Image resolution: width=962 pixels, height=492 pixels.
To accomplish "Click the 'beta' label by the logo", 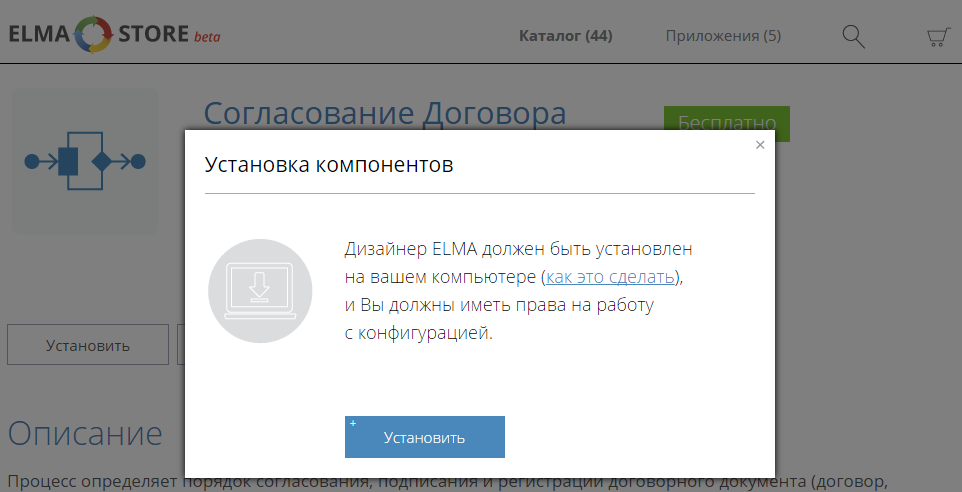I will point(207,37).
